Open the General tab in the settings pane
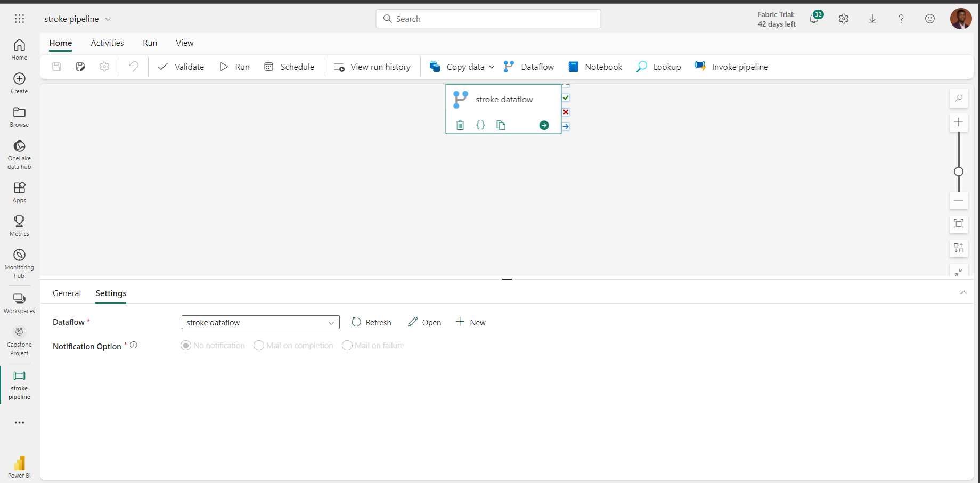Viewport: 980px width, 483px height. 67,293
